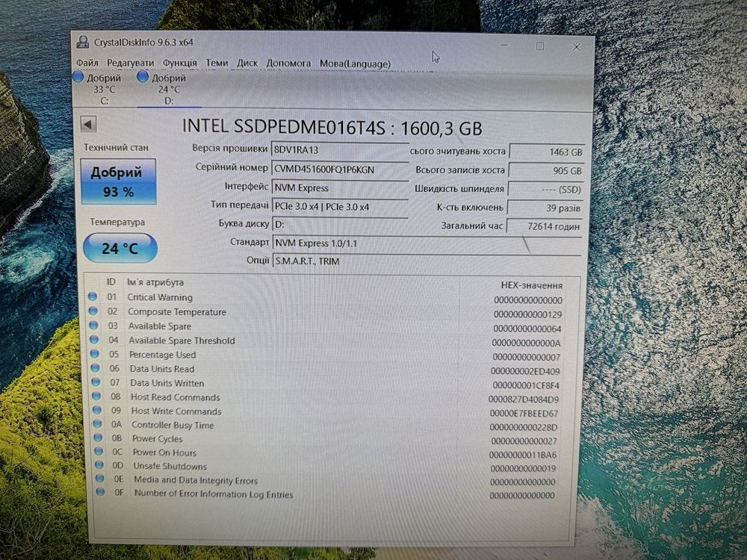The width and height of the screenshot is (747, 560).
Task: Click the previous disk arrow button
Action: tap(87, 124)
